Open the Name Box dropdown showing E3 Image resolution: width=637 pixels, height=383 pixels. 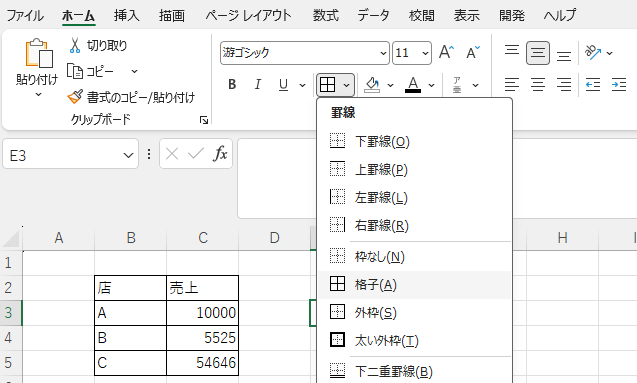point(128,155)
